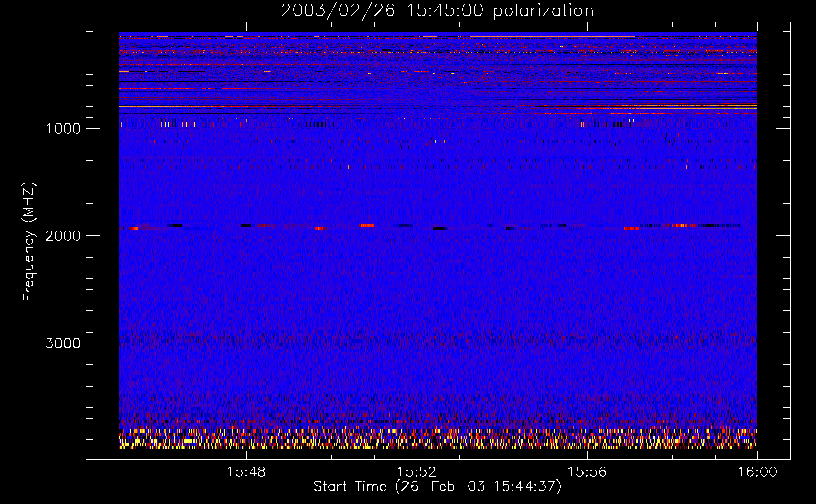Click the plot title '2003/02/26 15:45:00 polarization'
This screenshot has width=816, height=504.
pos(437,11)
